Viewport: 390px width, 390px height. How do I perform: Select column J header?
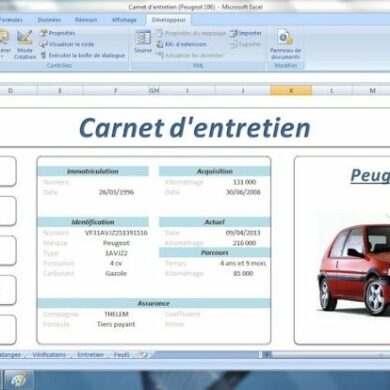pyautogui.click(x=243, y=90)
